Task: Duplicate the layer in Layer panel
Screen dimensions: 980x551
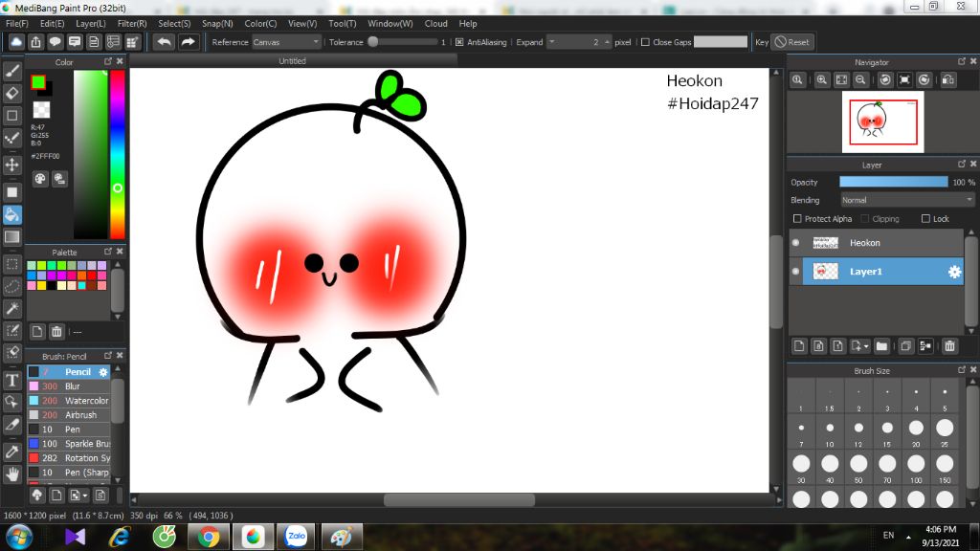Action: (905, 346)
